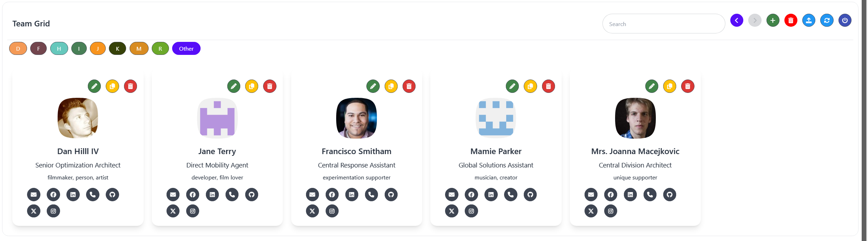Click the refresh icon in top toolbar

827,20
